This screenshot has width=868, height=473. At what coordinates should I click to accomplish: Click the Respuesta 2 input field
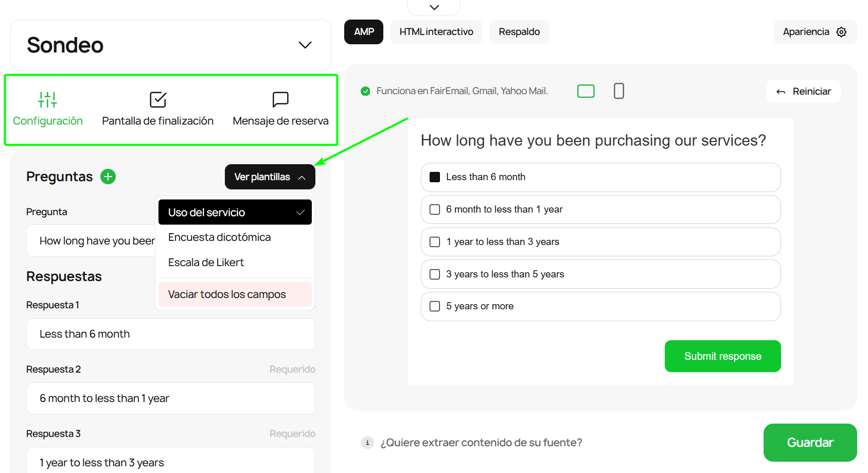(x=171, y=398)
